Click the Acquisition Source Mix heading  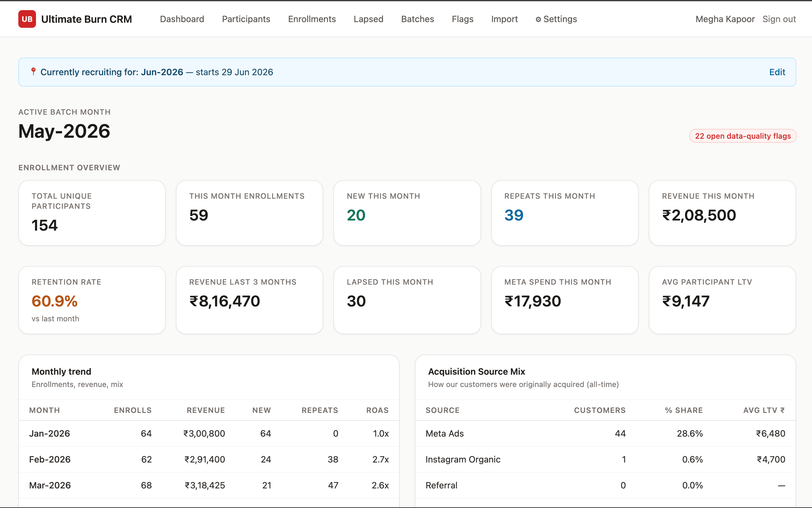click(476, 372)
